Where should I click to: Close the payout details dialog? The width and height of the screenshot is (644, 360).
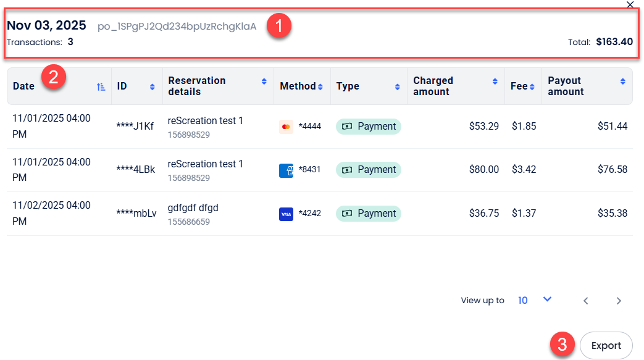630,5
